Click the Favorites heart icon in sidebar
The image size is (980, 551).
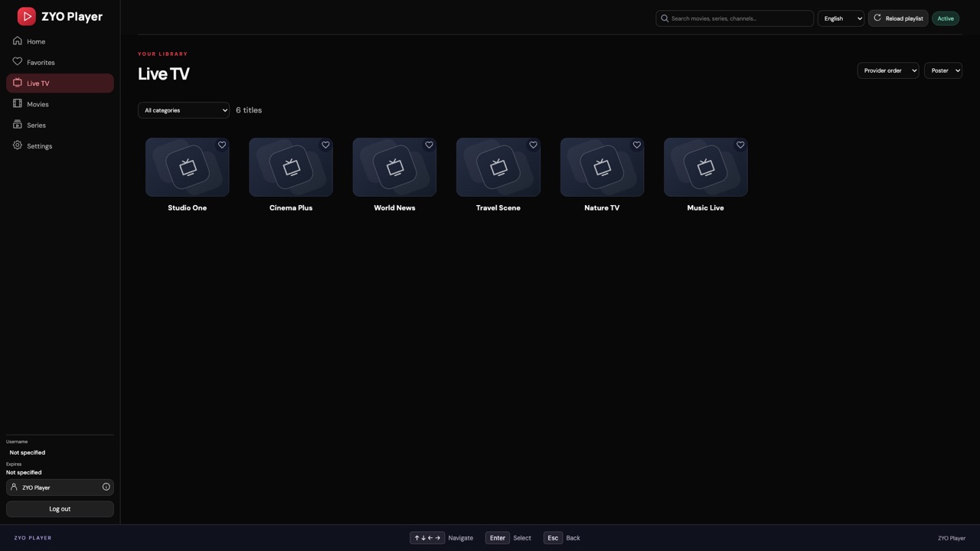click(x=17, y=61)
